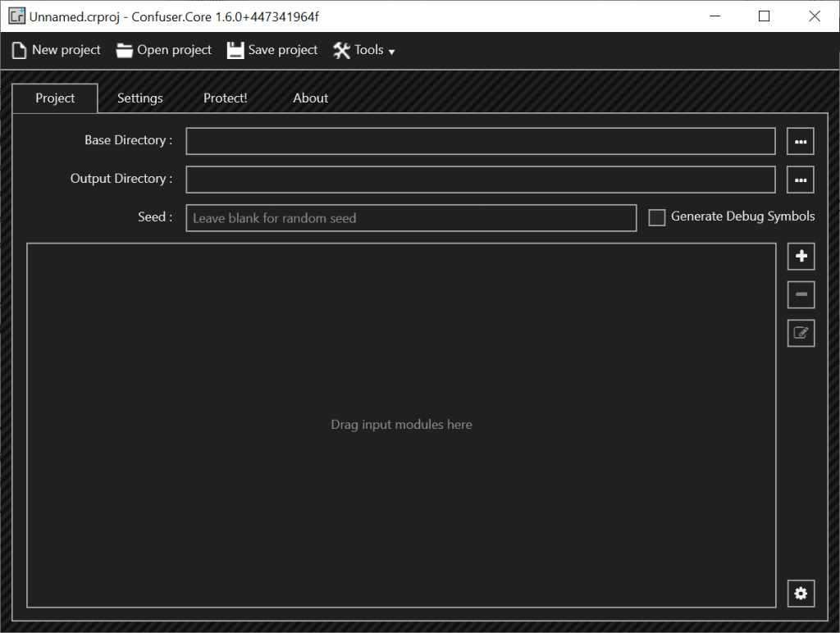Close the Confuser.Core window
The height and width of the screenshot is (633, 840).
815,16
